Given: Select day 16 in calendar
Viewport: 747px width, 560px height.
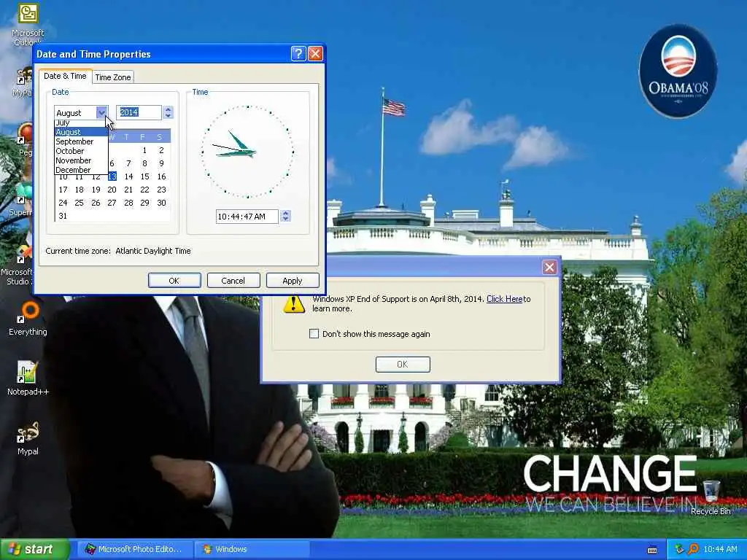Looking at the screenshot, I should [161, 176].
